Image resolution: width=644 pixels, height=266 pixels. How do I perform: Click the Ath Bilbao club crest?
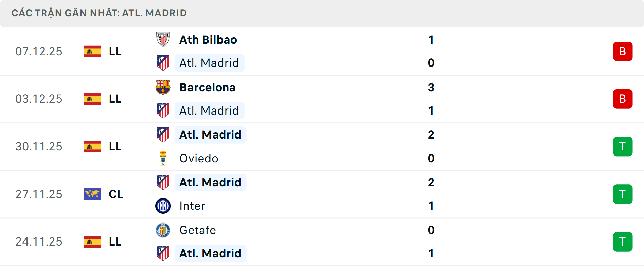(163, 39)
